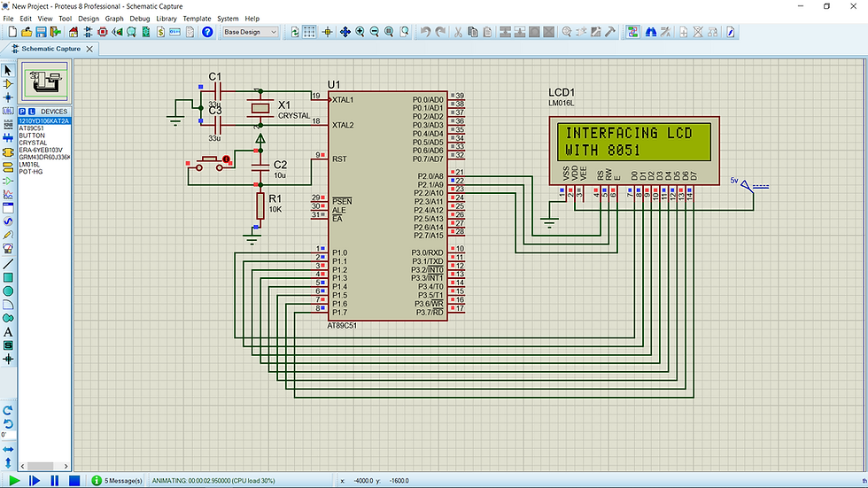Click the Search and Tag binoculars icon
The width and height of the screenshot is (868, 488).
tap(651, 32)
